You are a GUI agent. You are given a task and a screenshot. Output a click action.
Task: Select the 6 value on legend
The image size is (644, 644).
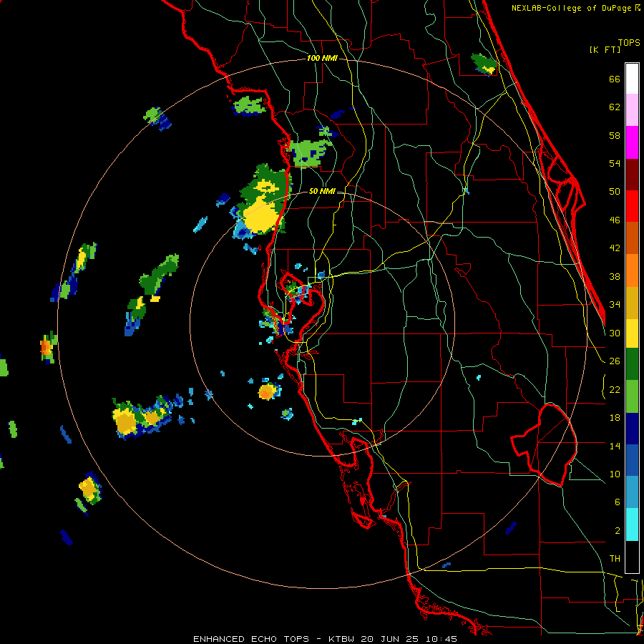617,502
